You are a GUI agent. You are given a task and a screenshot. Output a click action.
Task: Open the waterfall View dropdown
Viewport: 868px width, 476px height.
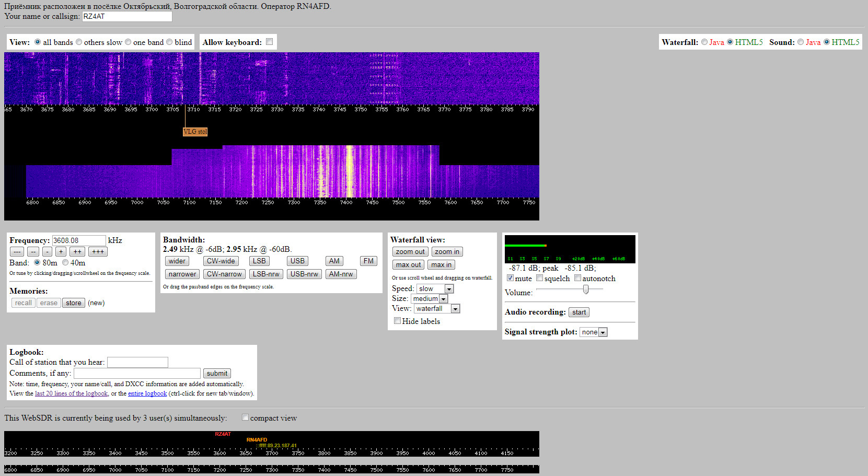tap(437, 309)
